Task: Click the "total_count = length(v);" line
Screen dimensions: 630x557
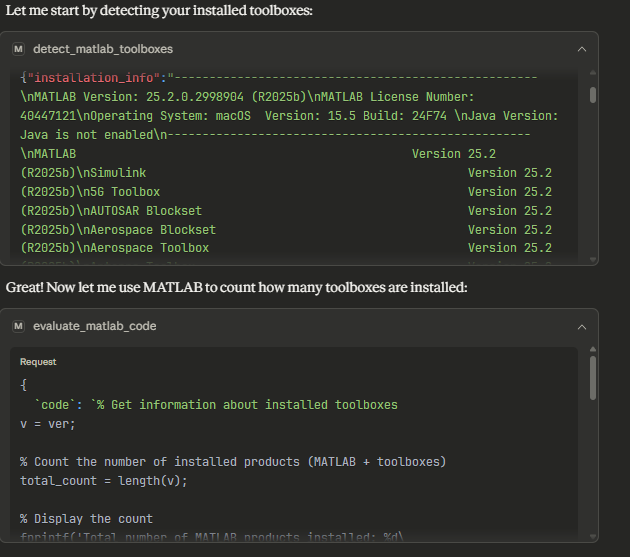Action: coord(104,481)
